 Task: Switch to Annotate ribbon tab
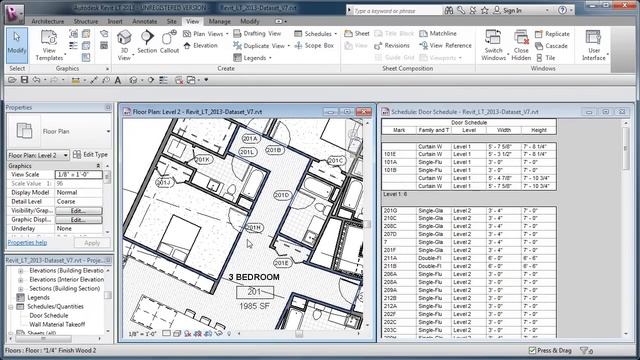pyautogui.click(x=144, y=21)
